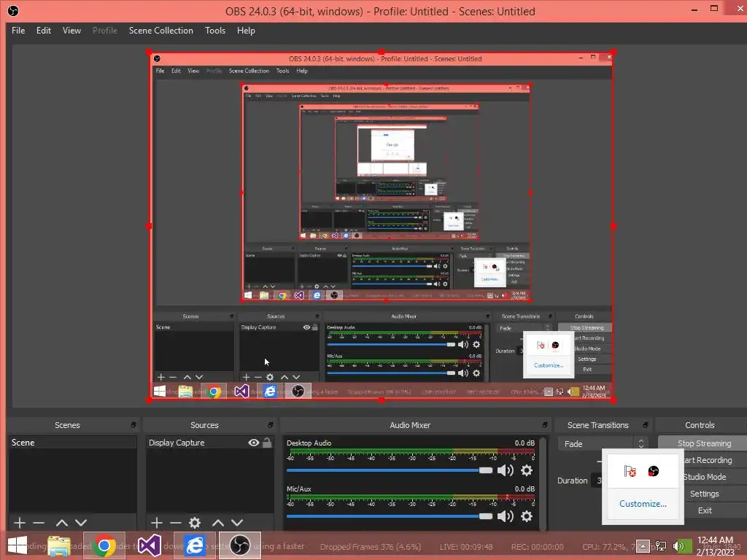The height and width of the screenshot is (560, 747).
Task: Open Internet Explorer from taskbar
Action: pyautogui.click(x=194, y=545)
